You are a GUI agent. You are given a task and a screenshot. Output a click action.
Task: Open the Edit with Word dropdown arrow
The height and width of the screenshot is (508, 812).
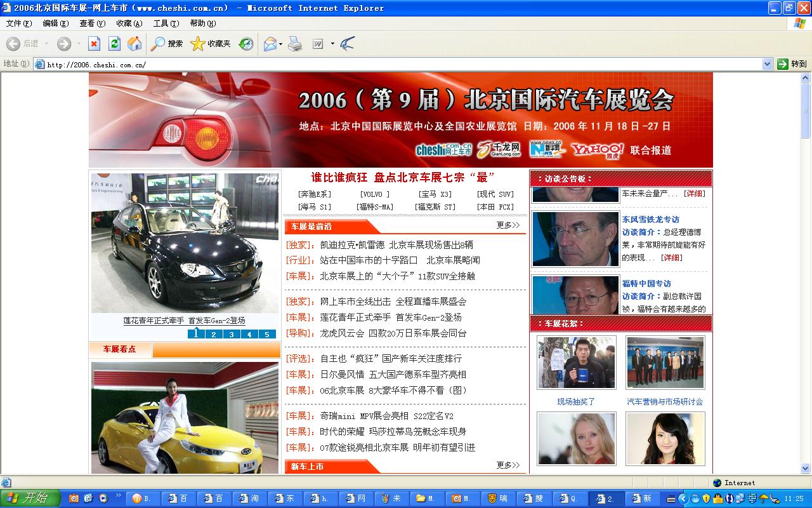click(x=332, y=44)
